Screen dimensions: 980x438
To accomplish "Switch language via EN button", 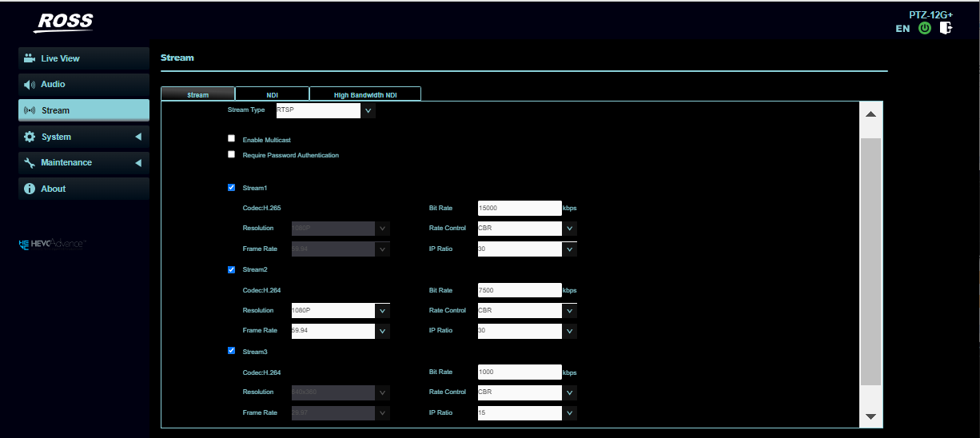I will pos(902,29).
